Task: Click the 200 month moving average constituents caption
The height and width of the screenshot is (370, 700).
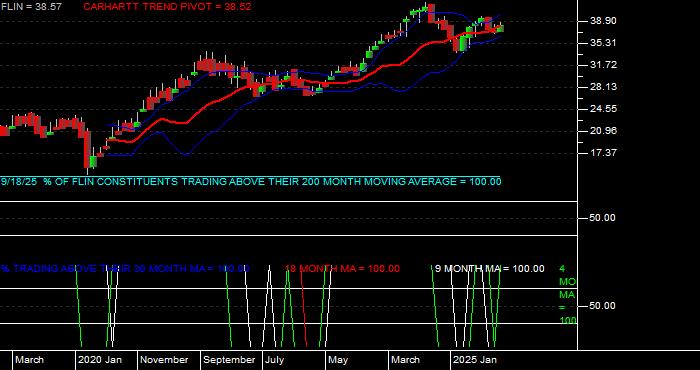Action: 251,182
